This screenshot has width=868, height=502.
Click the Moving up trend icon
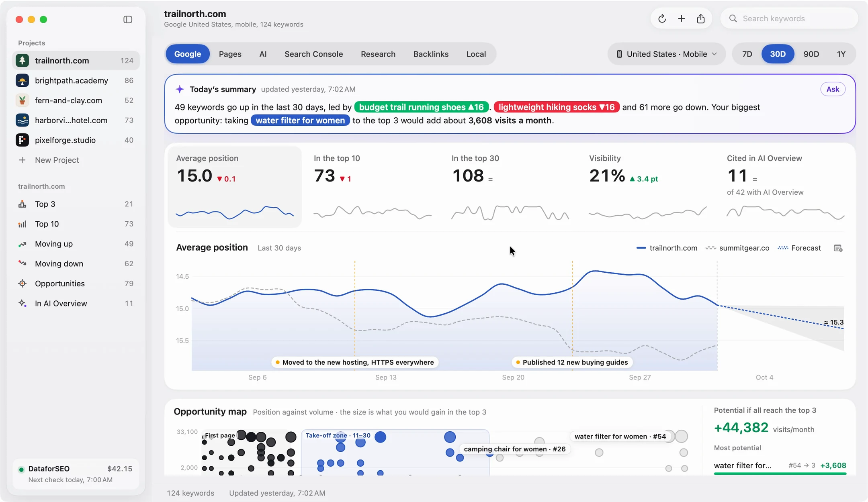[22, 244]
